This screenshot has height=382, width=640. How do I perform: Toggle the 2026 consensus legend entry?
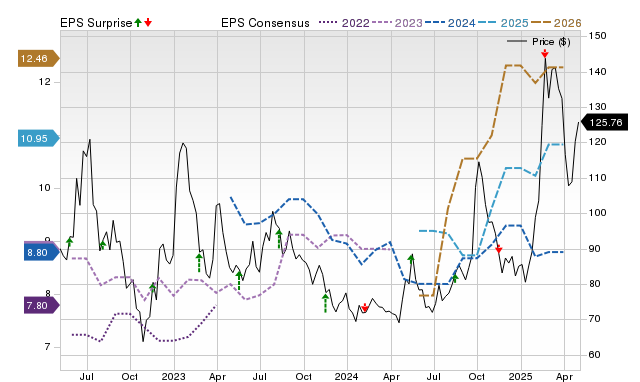tap(556, 23)
